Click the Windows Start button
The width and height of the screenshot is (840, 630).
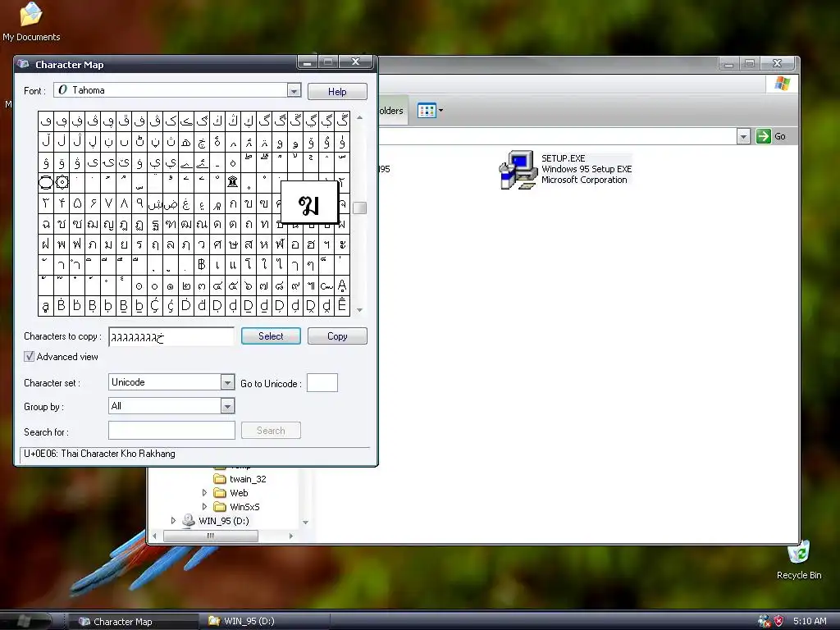click(25, 621)
